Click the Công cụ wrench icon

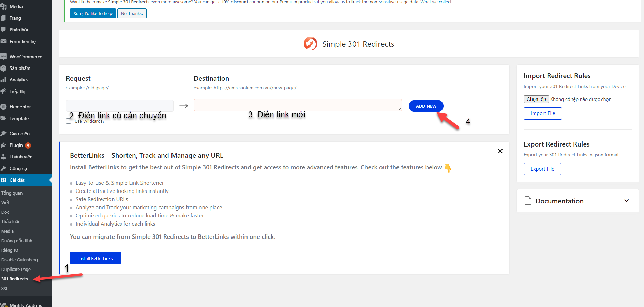pos(4,168)
